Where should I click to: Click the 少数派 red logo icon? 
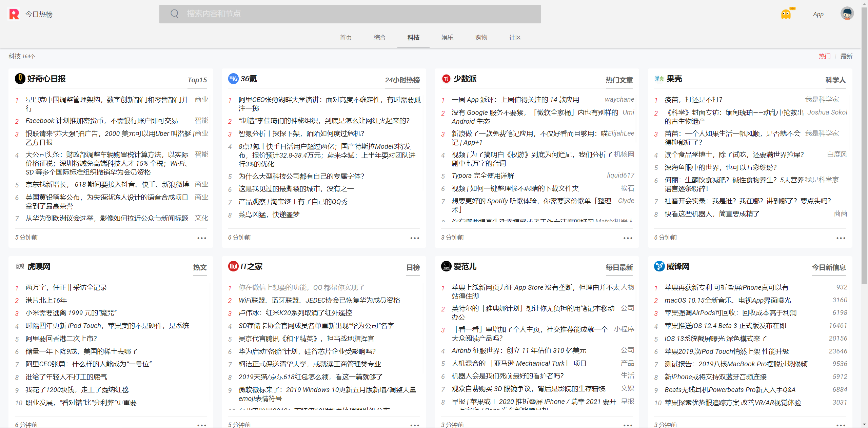tap(446, 79)
